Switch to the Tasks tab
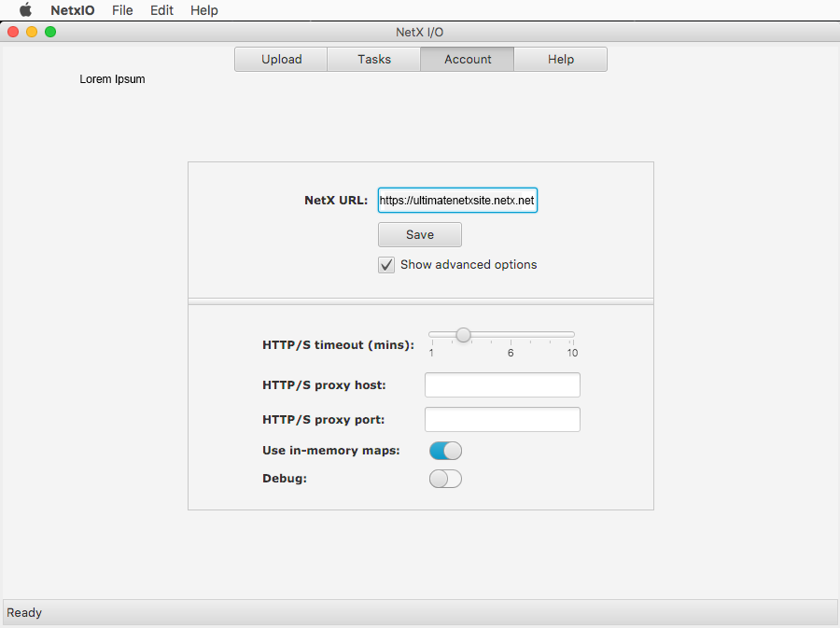 (373, 59)
